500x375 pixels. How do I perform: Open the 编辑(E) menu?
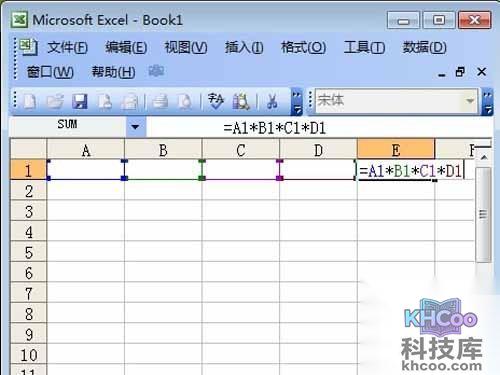(126, 47)
